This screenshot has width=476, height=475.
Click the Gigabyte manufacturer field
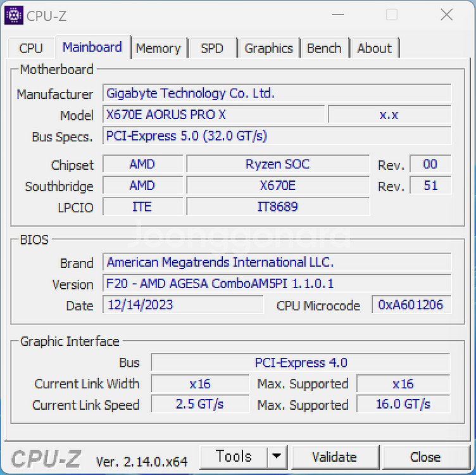click(x=277, y=94)
